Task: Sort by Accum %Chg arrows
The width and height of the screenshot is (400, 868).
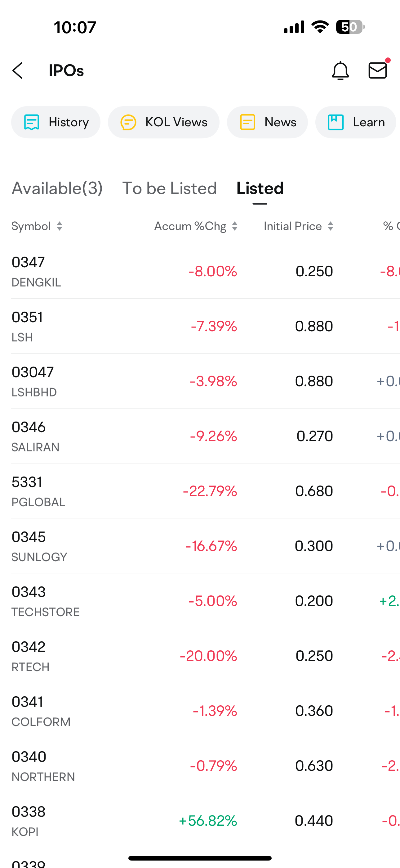Action: (x=235, y=226)
